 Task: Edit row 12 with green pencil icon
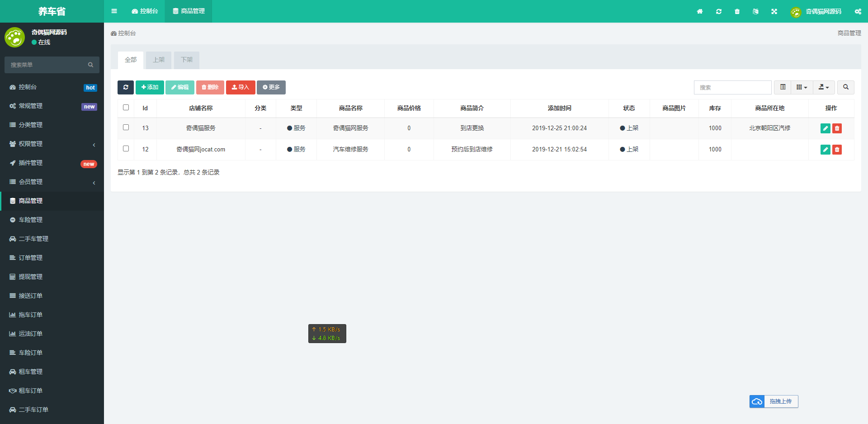pos(826,150)
